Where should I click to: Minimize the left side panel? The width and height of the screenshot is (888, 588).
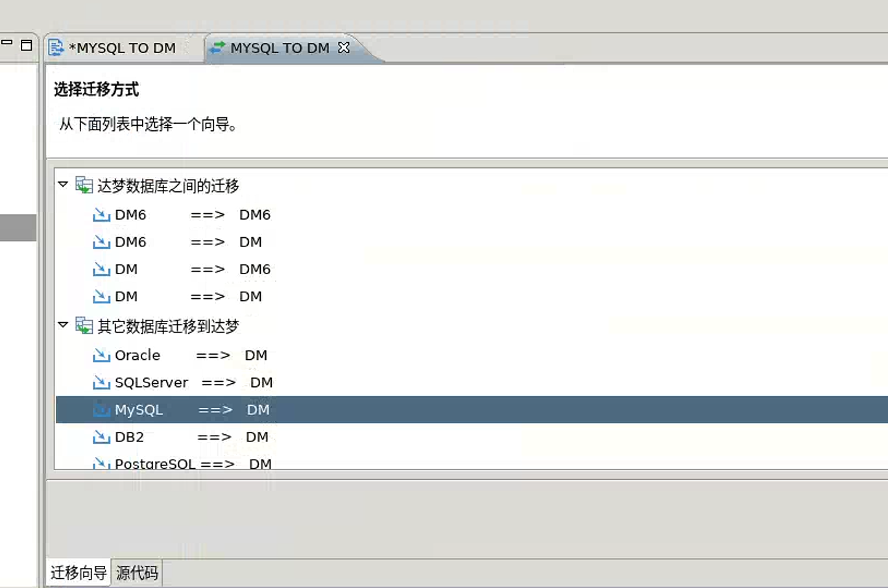[x=7, y=43]
